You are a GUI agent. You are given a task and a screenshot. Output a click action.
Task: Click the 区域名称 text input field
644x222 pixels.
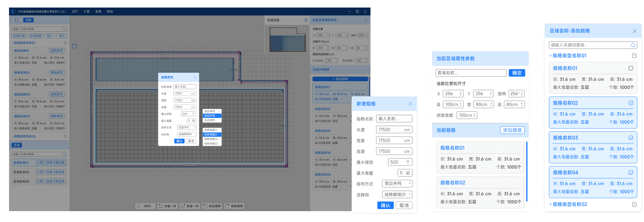pyautogui.click(x=471, y=73)
